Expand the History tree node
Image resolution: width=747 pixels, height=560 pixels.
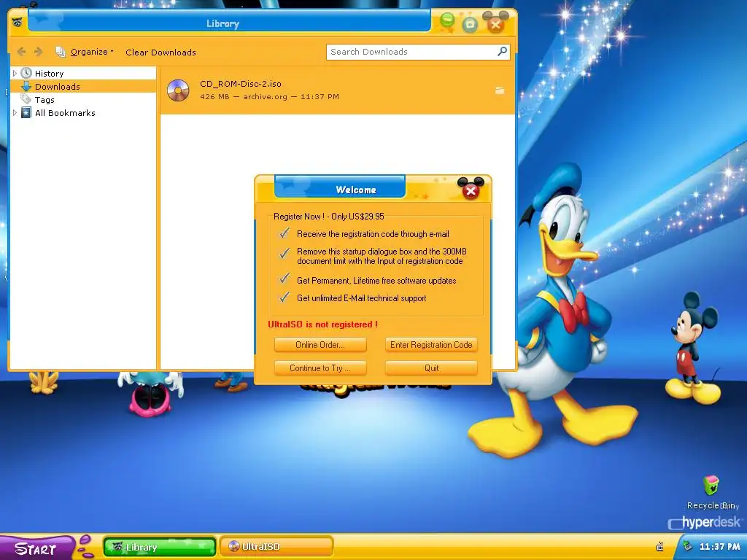pyautogui.click(x=15, y=74)
